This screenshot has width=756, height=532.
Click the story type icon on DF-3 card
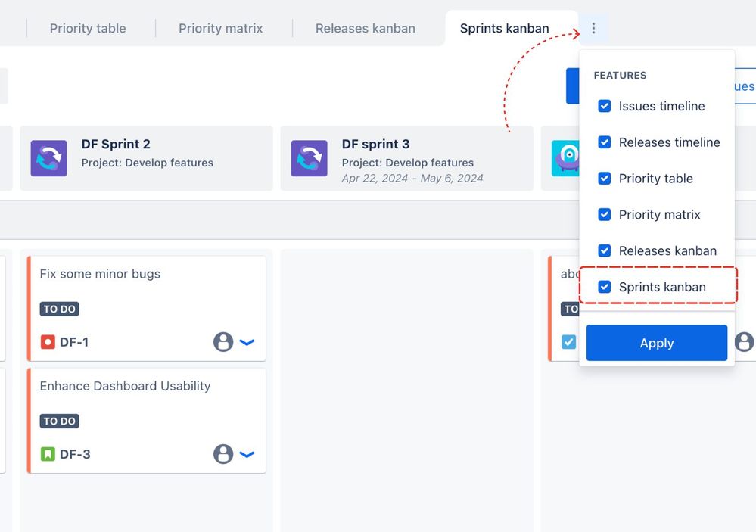click(46, 455)
